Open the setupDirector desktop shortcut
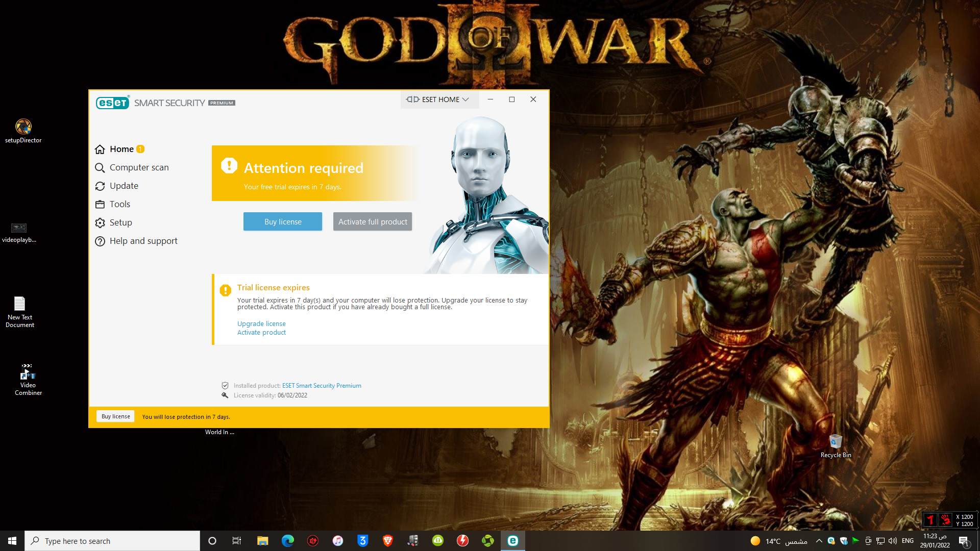 [23, 131]
